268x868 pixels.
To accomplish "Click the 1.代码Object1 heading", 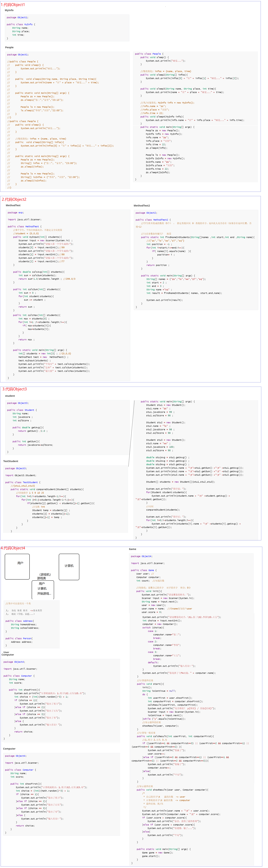I will [13, 5].
